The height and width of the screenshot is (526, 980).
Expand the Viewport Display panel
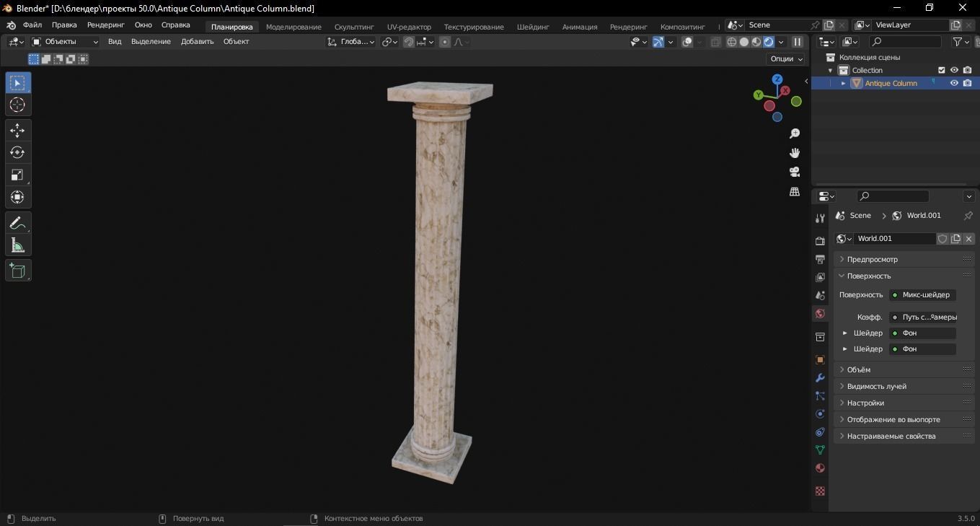click(x=904, y=419)
